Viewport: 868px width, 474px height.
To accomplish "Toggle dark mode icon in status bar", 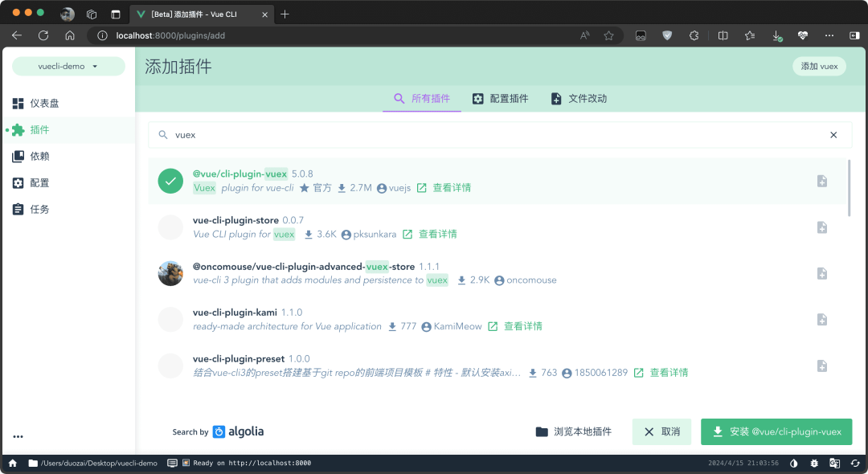I will (794, 464).
